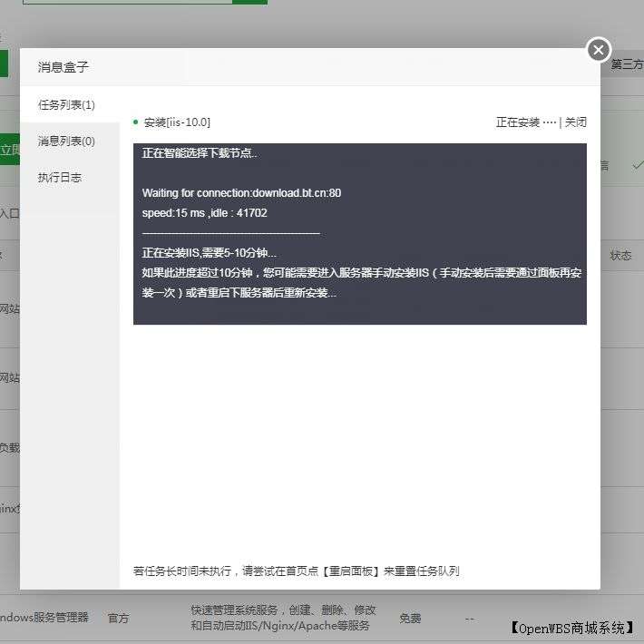Viewport: 644px width, 644px height.
Task: Open the 消息列表(0) tab
Action: click(66, 141)
